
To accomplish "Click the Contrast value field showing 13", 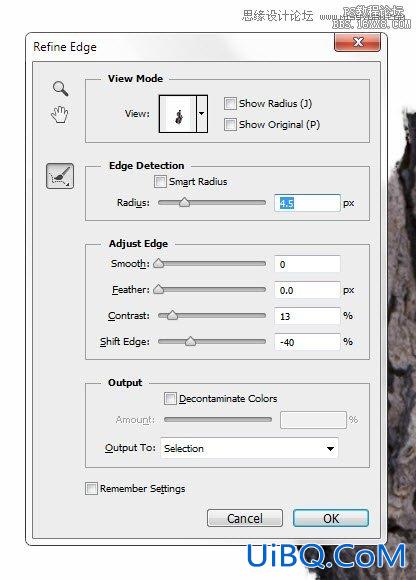I will point(307,316).
